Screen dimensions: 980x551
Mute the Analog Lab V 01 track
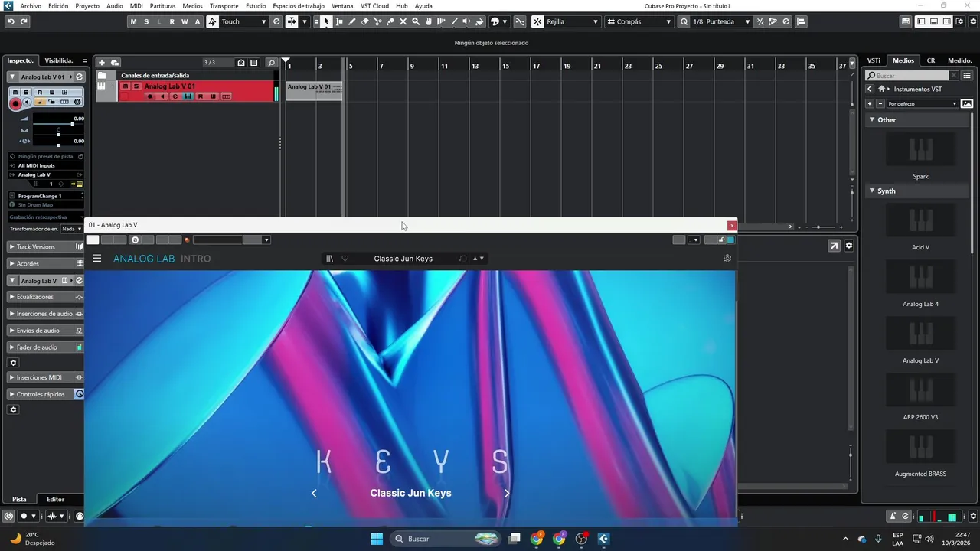pos(126,86)
